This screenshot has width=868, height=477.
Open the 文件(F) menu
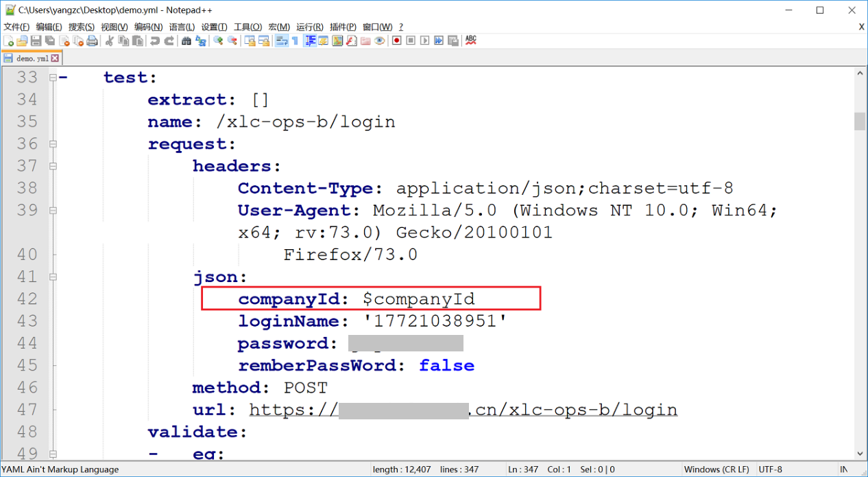[16, 27]
